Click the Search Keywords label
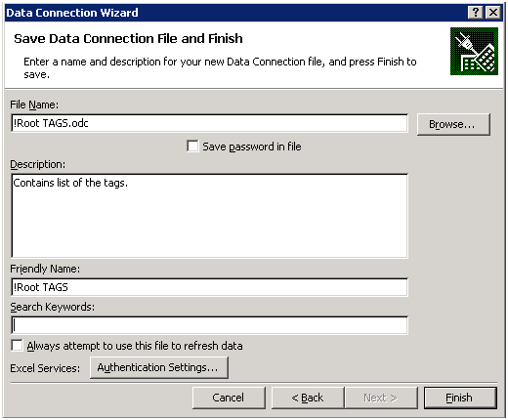This screenshot has height=420, width=508. tap(52, 307)
